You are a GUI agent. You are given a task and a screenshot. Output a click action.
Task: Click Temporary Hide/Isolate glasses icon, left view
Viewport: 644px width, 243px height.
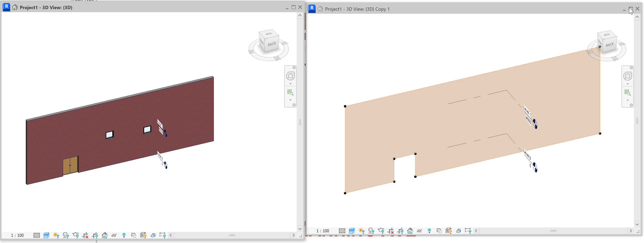click(114, 235)
